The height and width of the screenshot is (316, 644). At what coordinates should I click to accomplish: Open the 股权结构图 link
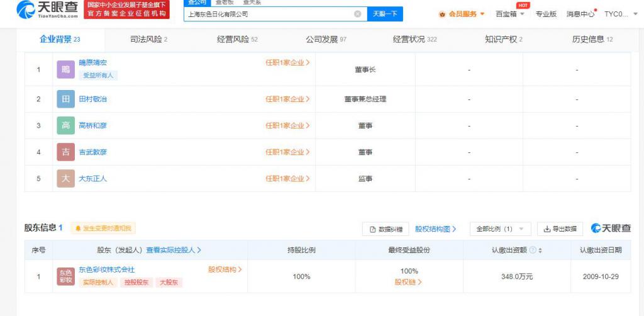click(436, 229)
